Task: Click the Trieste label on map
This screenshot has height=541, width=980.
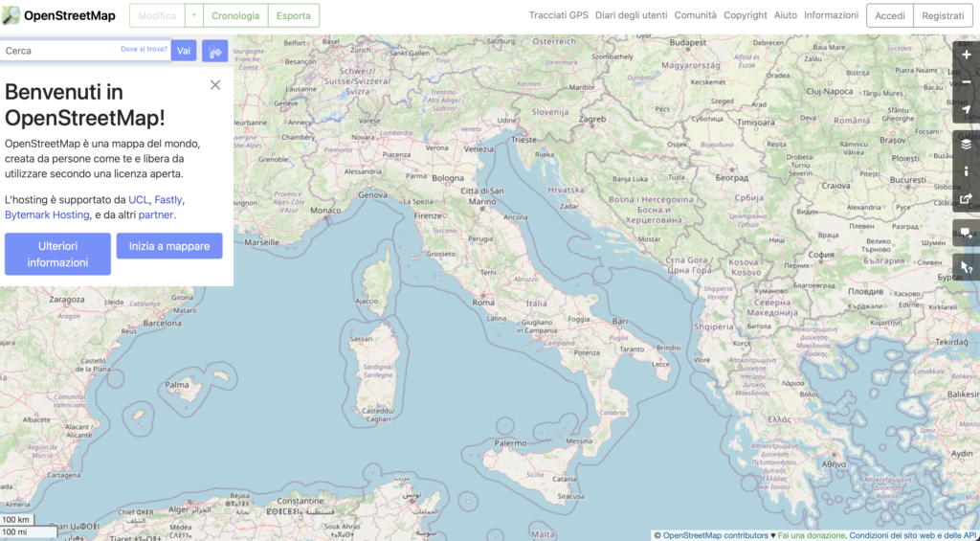Action: click(x=523, y=140)
